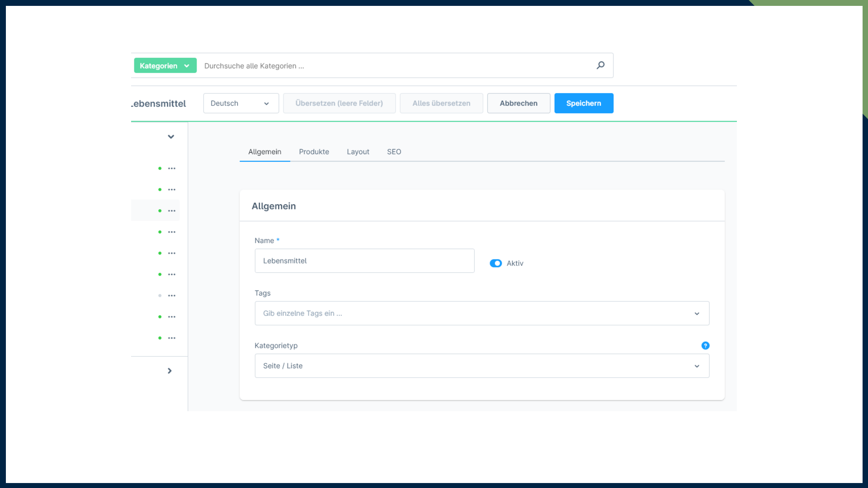Collapse category tree with down chevron
Image resolution: width=868 pixels, height=488 pixels.
[171, 137]
